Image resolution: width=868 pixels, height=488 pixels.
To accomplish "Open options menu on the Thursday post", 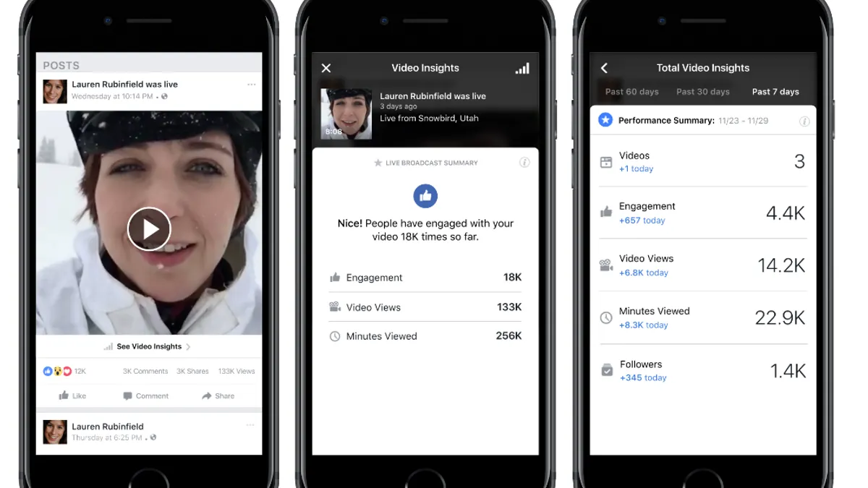I will pos(251,425).
